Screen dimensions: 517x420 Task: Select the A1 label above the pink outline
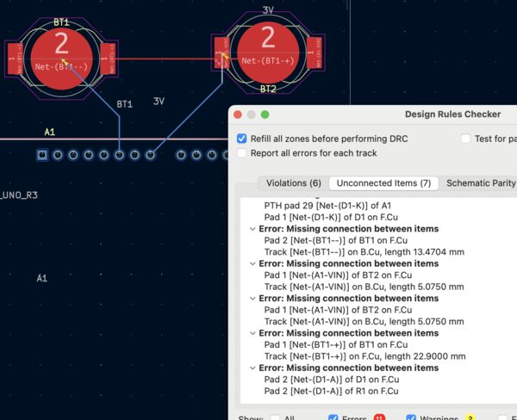49,132
